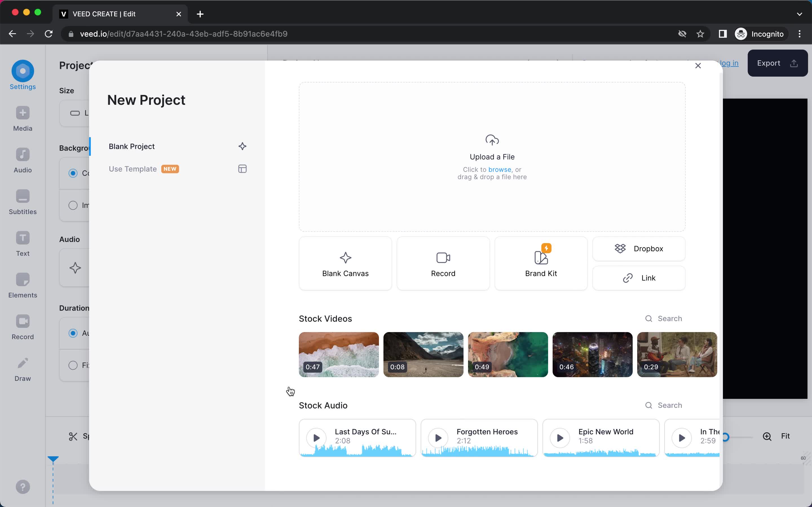Select the Blank Project menu item

click(132, 146)
